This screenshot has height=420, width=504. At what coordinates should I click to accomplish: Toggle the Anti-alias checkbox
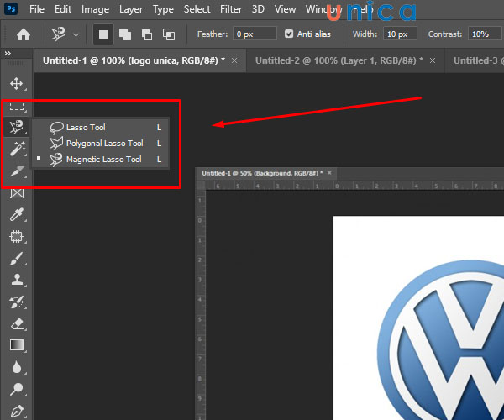click(289, 34)
